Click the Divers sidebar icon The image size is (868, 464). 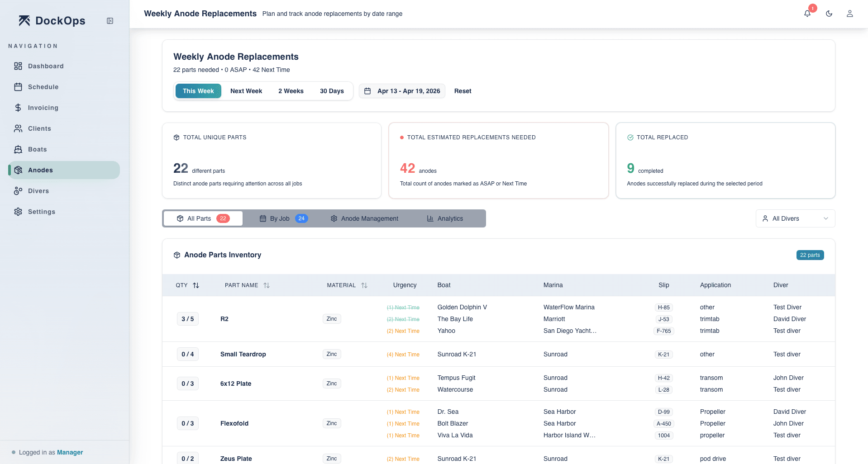pos(18,191)
